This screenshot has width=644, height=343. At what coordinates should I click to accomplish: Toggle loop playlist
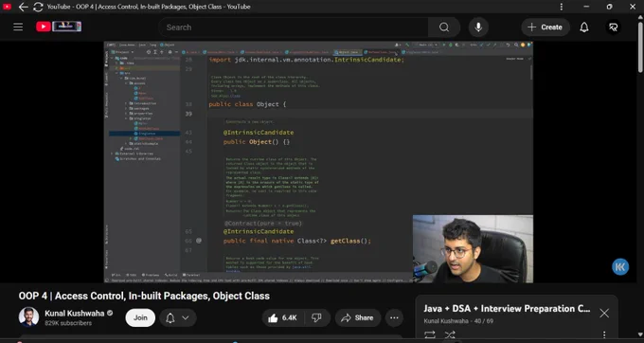(x=430, y=334)
